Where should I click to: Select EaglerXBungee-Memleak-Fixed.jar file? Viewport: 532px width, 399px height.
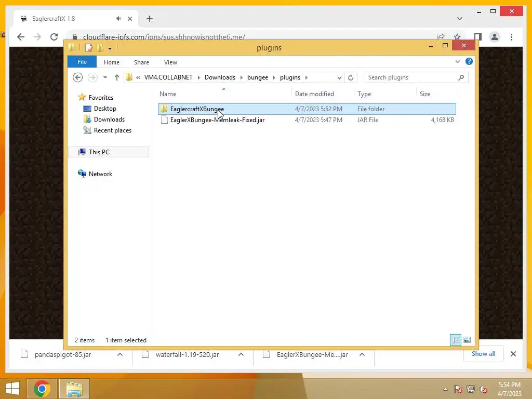(307, 120)
